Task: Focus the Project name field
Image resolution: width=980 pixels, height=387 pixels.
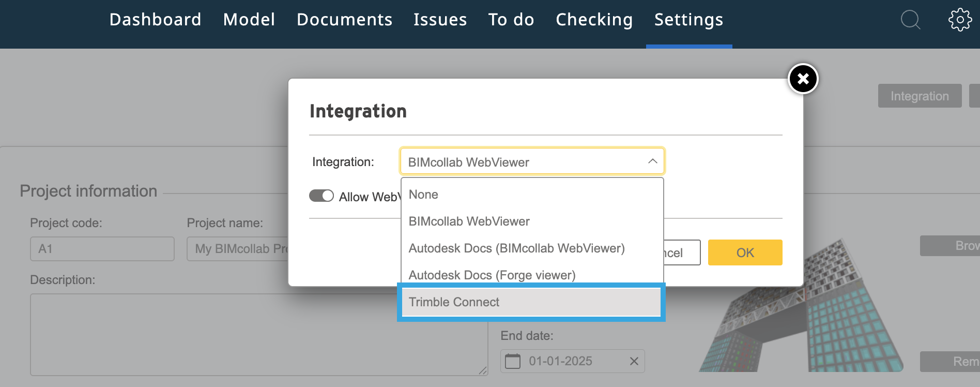Action: 238,249
